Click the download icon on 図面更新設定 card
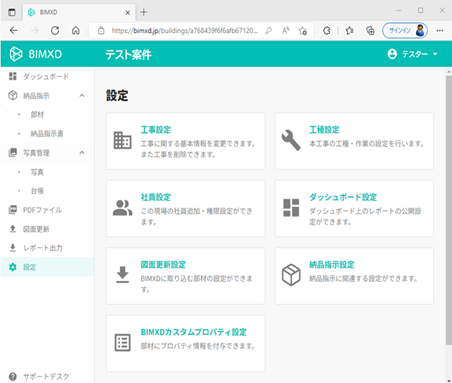This screenshot has height=383, width=452. pos(123,275)
